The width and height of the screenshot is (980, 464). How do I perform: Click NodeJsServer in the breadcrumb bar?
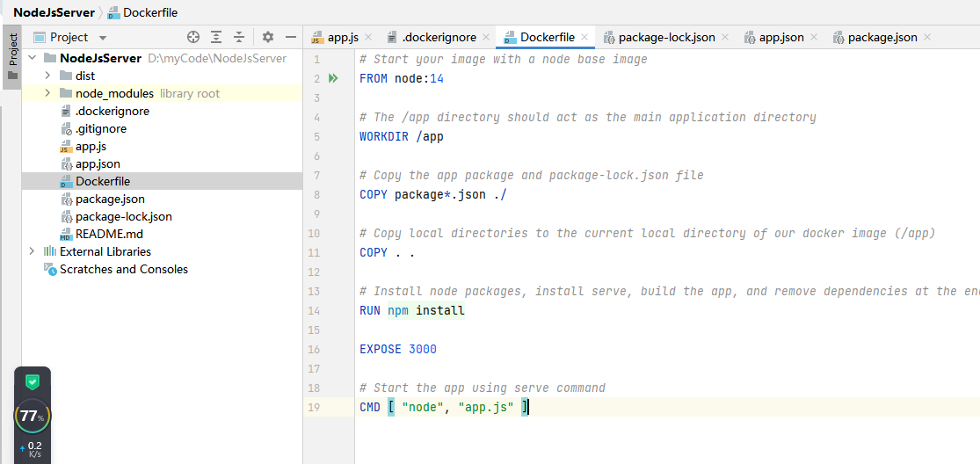tap(54, 12)
